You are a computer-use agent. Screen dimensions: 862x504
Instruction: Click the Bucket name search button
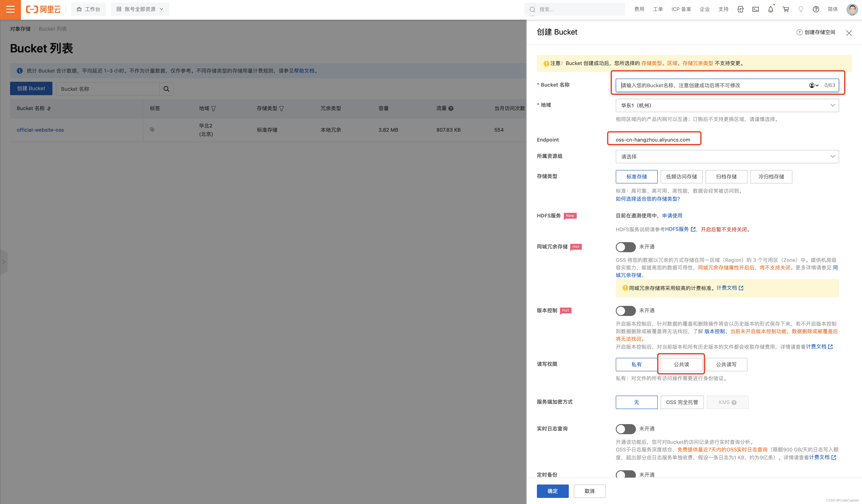[x=167, y=89]
